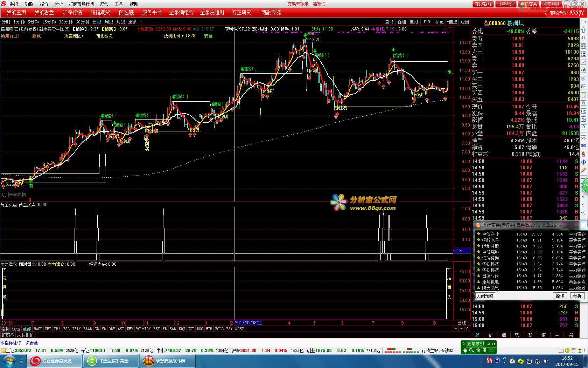This screenshot has height=368, width=588.
Task: Open the line chart icon in right sidebar
Action: [x=583, y=62]
